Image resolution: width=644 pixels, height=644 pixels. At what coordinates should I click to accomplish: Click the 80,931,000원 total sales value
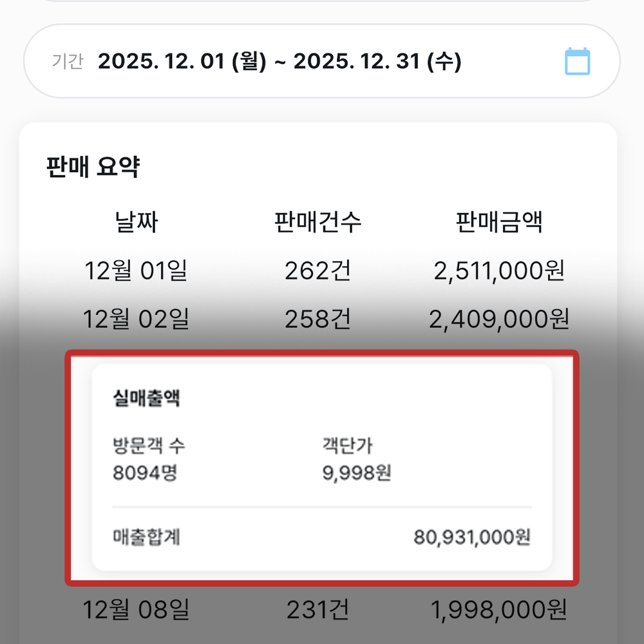point(472,537)
